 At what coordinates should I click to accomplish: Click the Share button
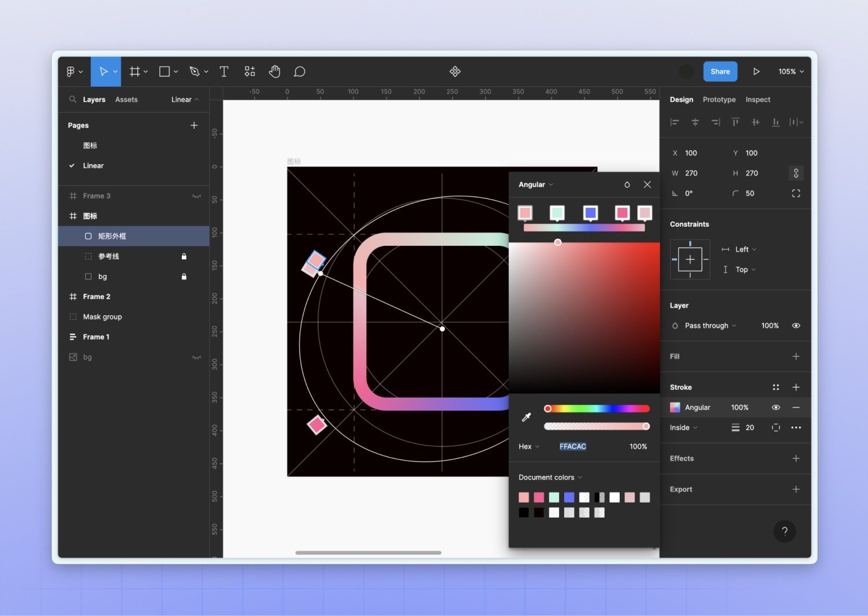pos(720,72)
